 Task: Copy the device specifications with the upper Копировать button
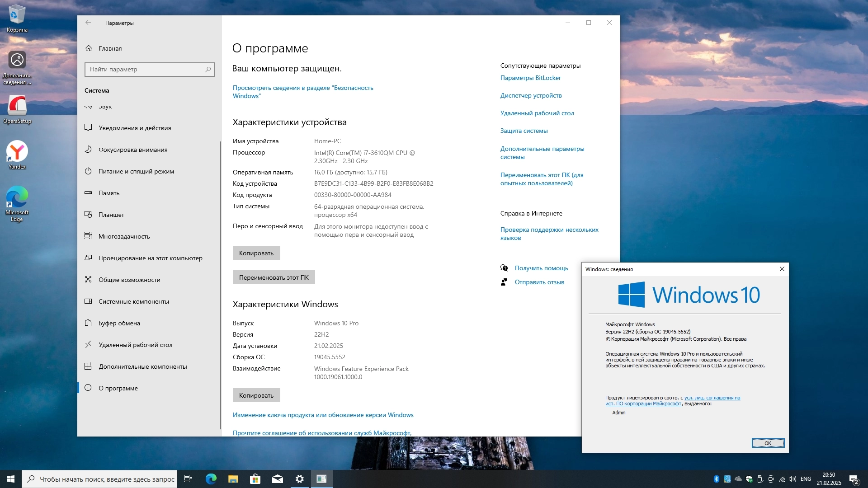[x=256, y=253]
